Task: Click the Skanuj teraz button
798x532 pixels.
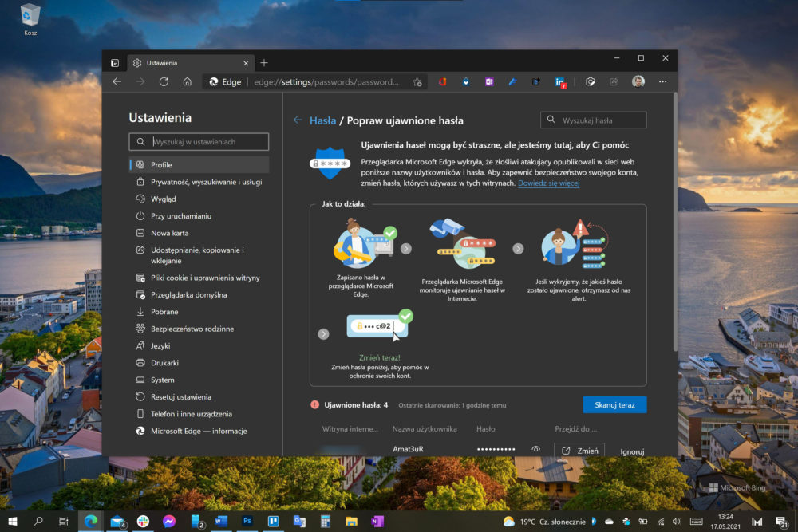Action: click(x=614, y=405)
